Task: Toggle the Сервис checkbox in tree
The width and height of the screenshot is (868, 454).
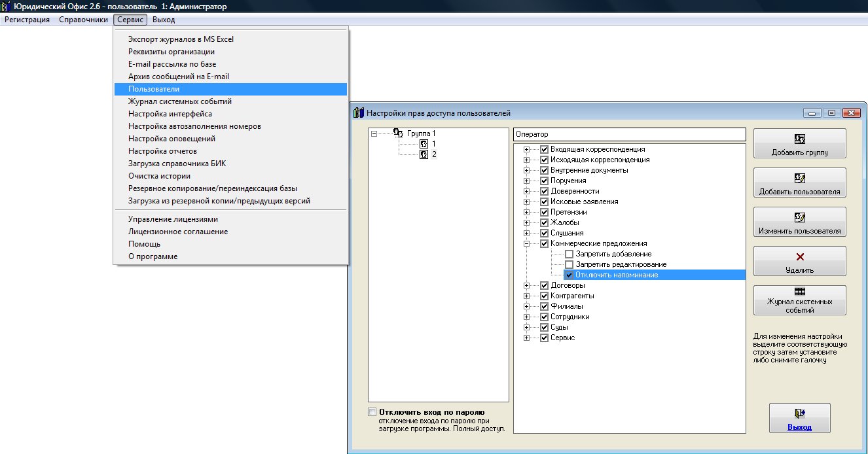Action: (544, 338)
